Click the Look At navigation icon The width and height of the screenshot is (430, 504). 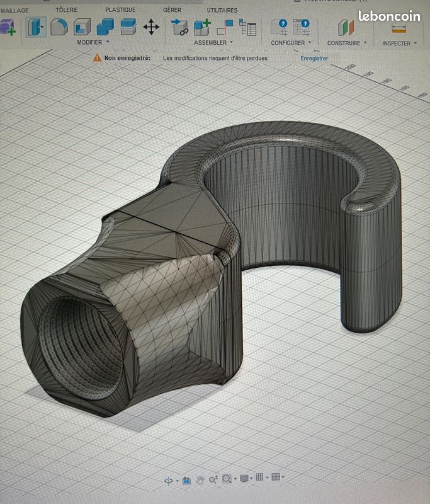pyautogui.click(x=186, y=481)
